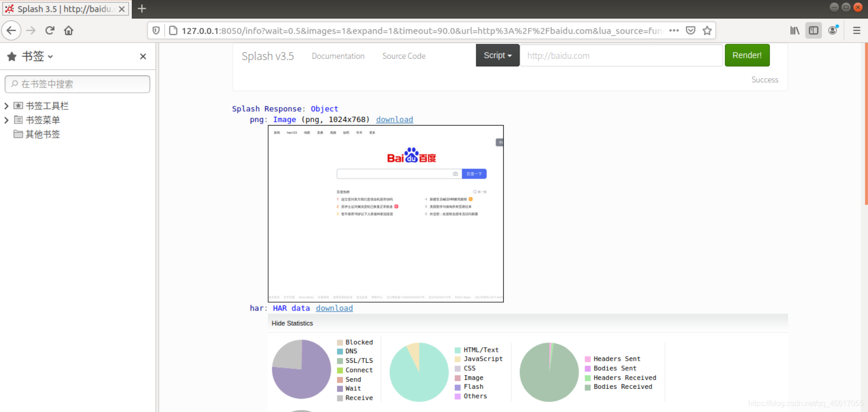Download the HAR data

[x=334, y=308]
